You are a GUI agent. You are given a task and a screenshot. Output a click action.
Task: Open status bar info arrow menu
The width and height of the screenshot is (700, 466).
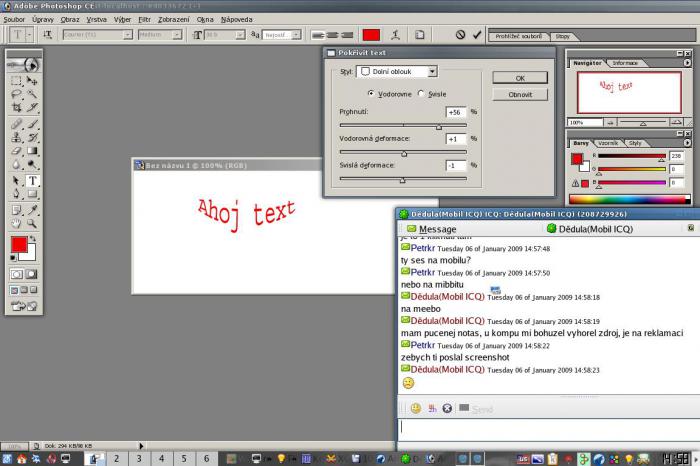[141, 445]
